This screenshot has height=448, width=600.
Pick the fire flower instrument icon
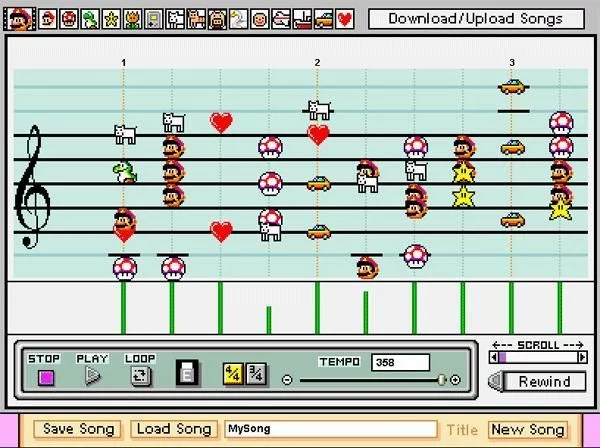[x=132, y=19]
